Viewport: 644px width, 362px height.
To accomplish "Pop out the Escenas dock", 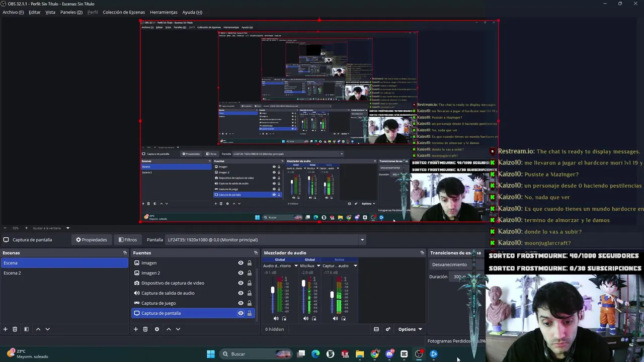I will coord(125,253).
